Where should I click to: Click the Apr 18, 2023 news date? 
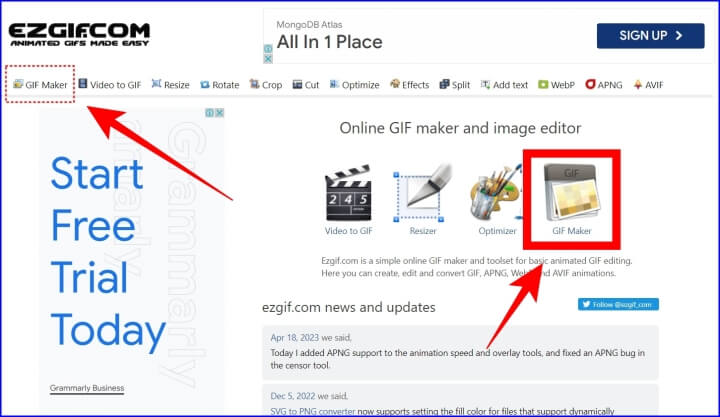(294, 338)
